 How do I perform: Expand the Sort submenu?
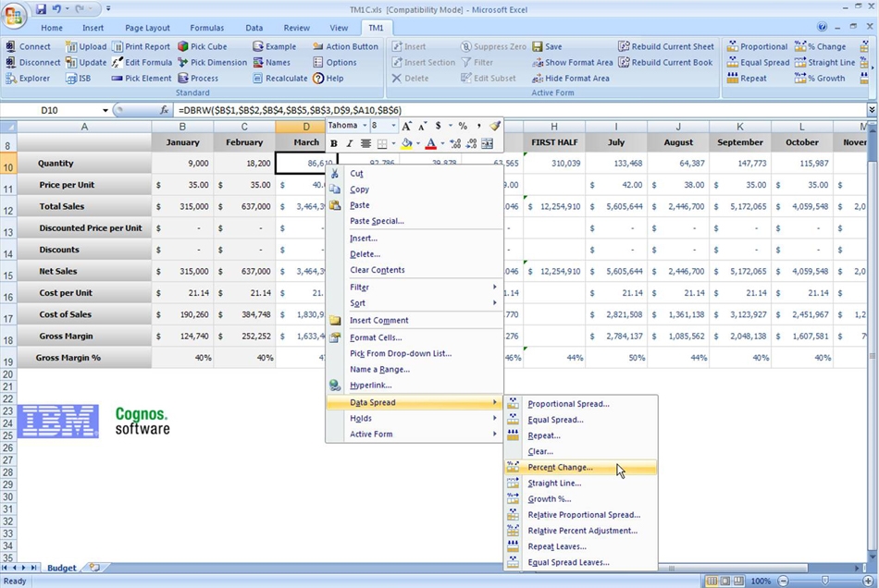pos(415,303)
